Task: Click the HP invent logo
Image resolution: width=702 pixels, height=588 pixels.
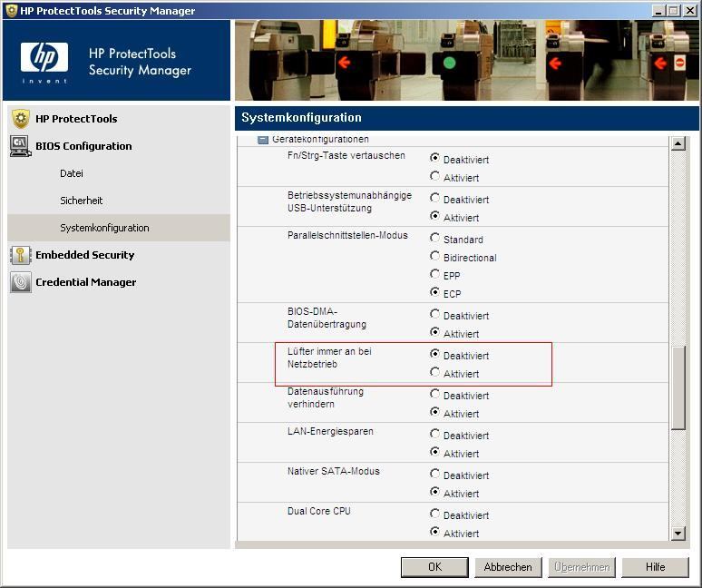Action: click(44, 62)
